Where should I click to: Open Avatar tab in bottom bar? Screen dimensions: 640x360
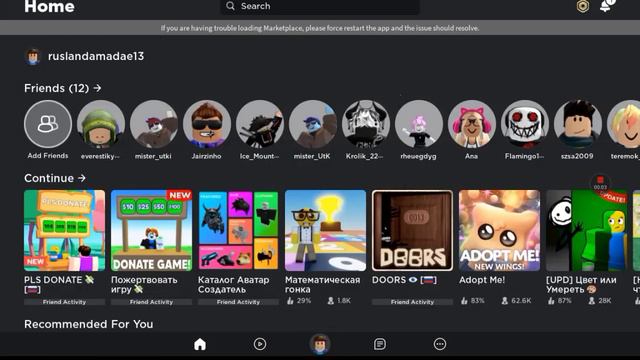pyautogui.click(x=320, y=344)
